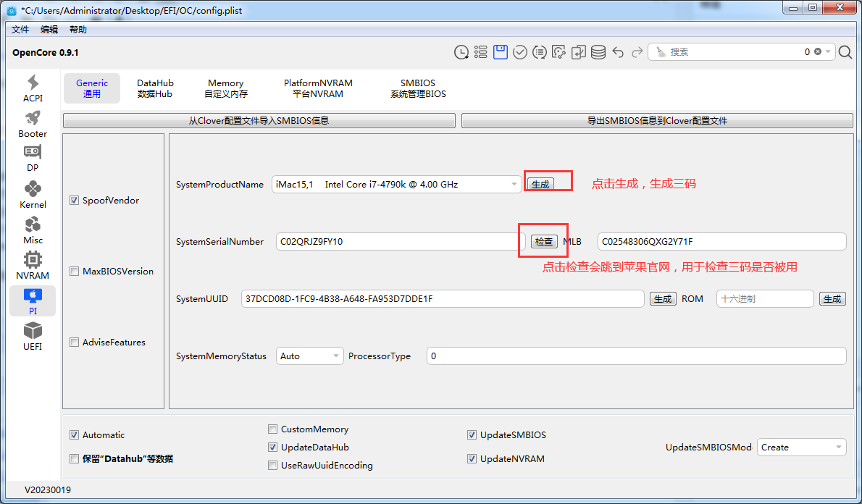This screenshot has height=504, width=862.
Task: Open the SystemMemoryStatus Auto dropdown
Action: pyautogui.click(x=309, y=356)
